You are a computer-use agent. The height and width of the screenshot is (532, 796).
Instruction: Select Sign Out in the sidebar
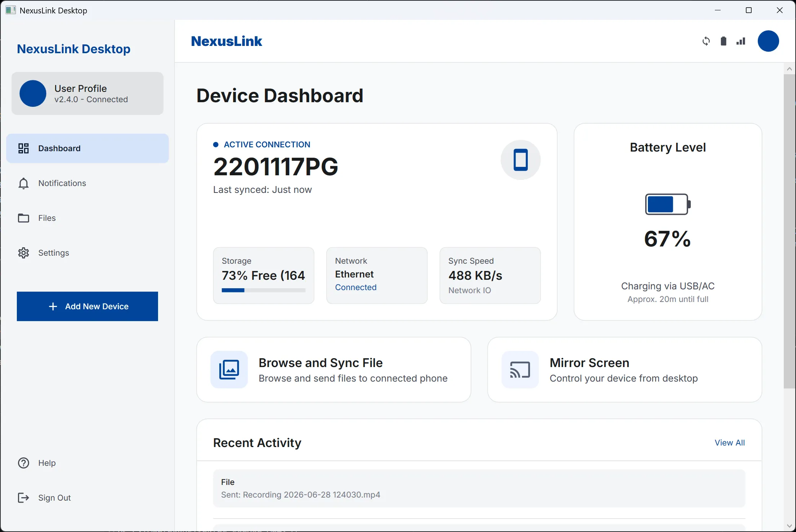pos(87,498)
